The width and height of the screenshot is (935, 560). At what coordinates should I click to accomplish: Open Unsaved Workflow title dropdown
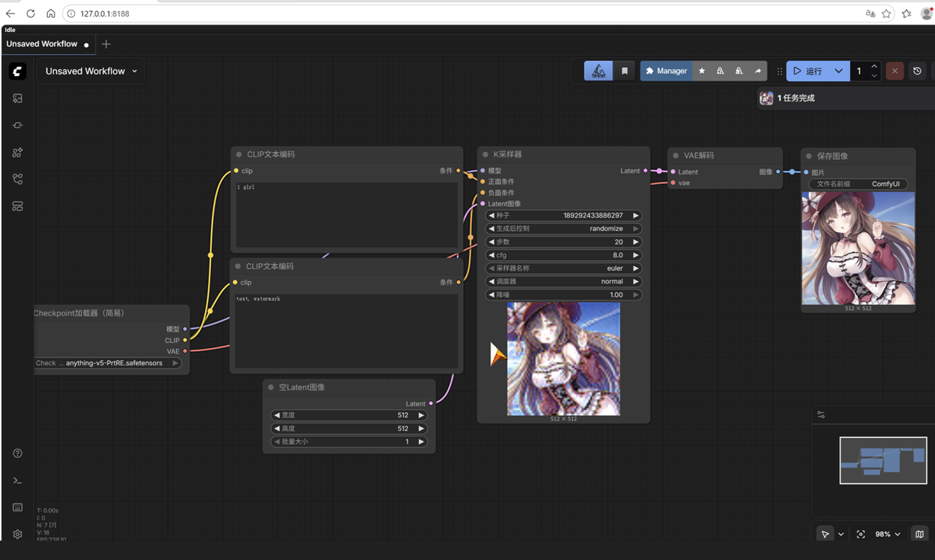(91, 71)
